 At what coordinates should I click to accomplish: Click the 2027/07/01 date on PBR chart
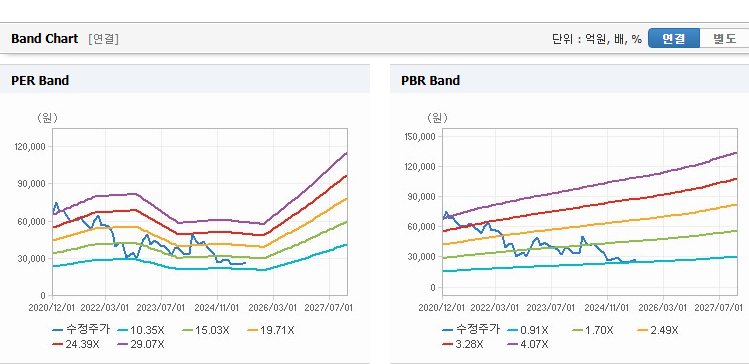[719, 307]
